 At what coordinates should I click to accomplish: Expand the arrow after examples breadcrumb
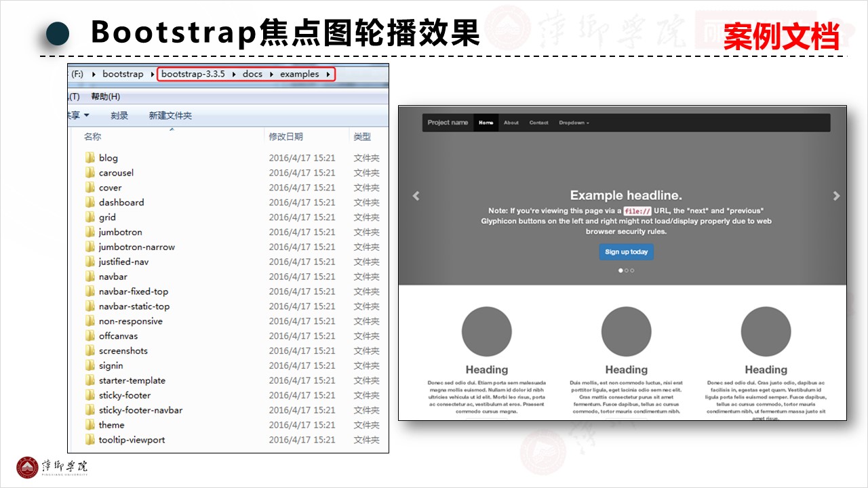point(328,74)
